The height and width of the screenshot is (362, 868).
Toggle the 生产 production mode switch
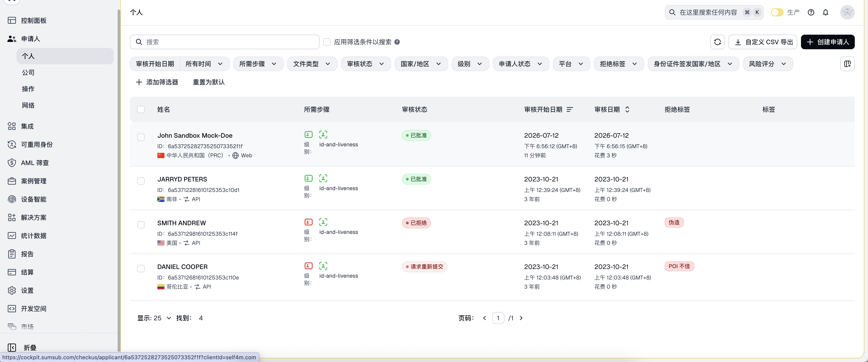777,13
